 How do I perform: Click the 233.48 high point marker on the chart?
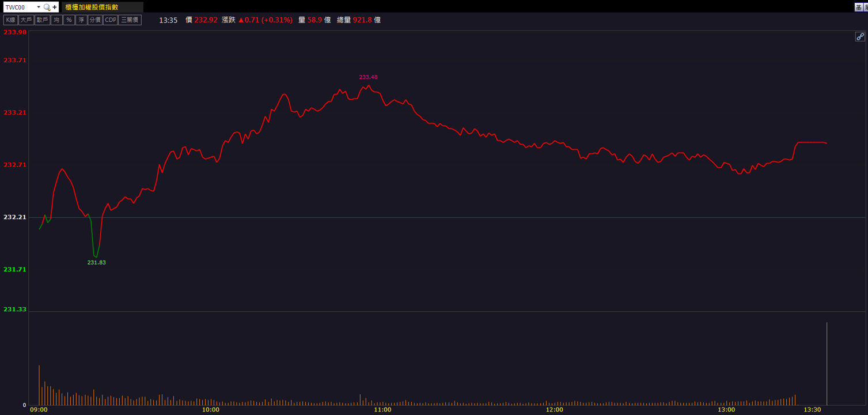[368, 77]
